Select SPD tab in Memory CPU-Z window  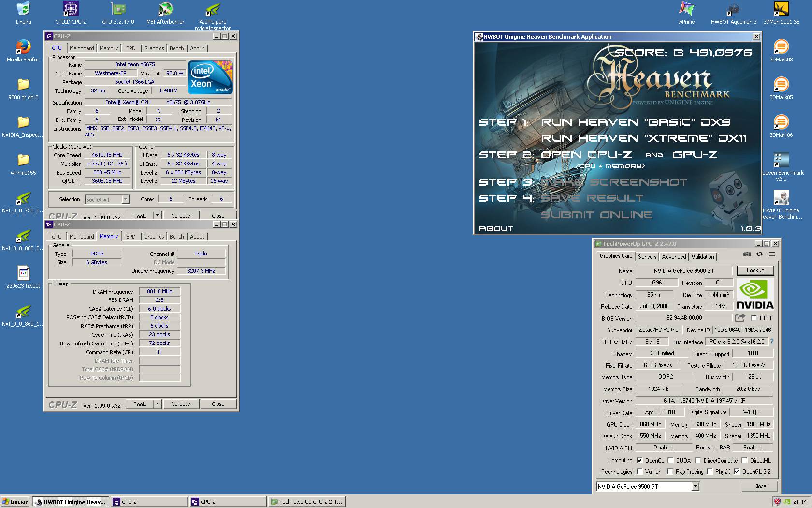130,237
